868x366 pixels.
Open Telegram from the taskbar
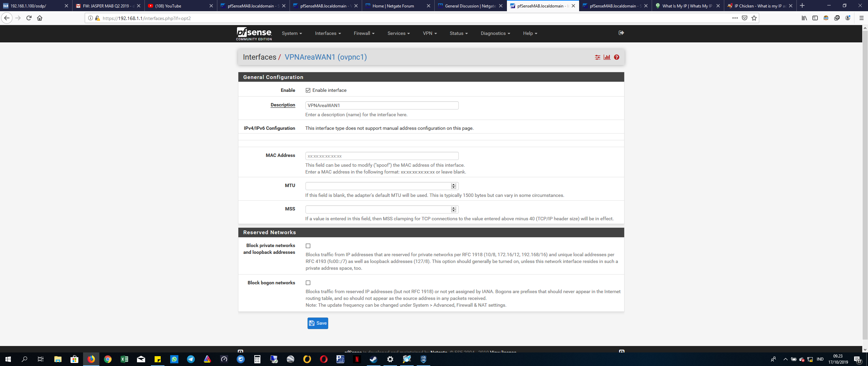tap(191, 359)
